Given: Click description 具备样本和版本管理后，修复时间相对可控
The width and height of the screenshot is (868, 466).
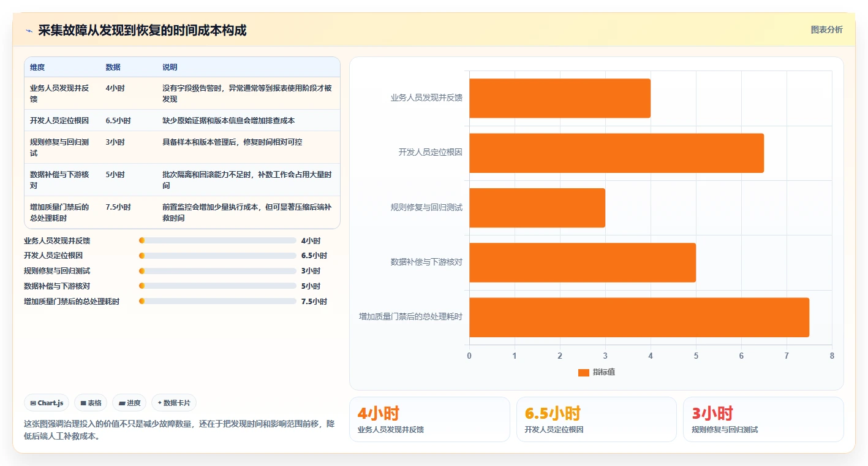Looking at the screenshot, I should [x=232, y=142].
